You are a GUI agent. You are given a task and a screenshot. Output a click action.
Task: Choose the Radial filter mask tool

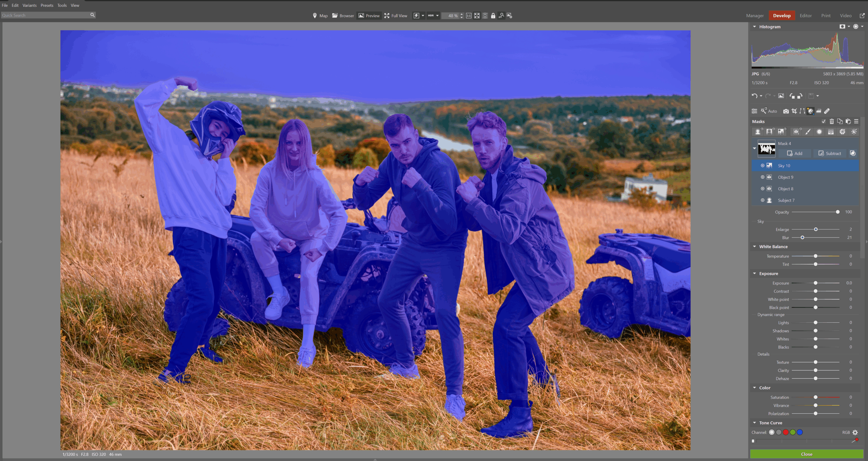[819, 132]
